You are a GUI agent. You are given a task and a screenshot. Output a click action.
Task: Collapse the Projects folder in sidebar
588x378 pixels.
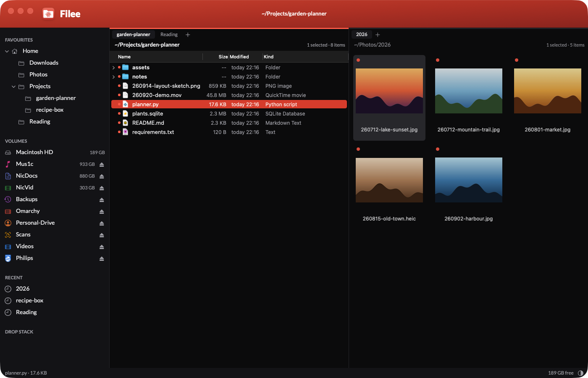pyautogui.click(x=13, y=87)
